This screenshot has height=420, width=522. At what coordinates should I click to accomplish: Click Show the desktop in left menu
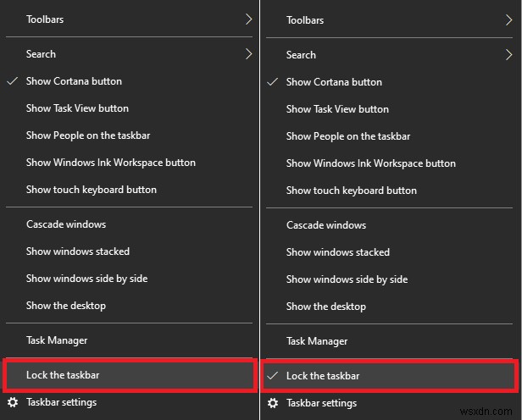pyautogui.click(x=66, y=306)
